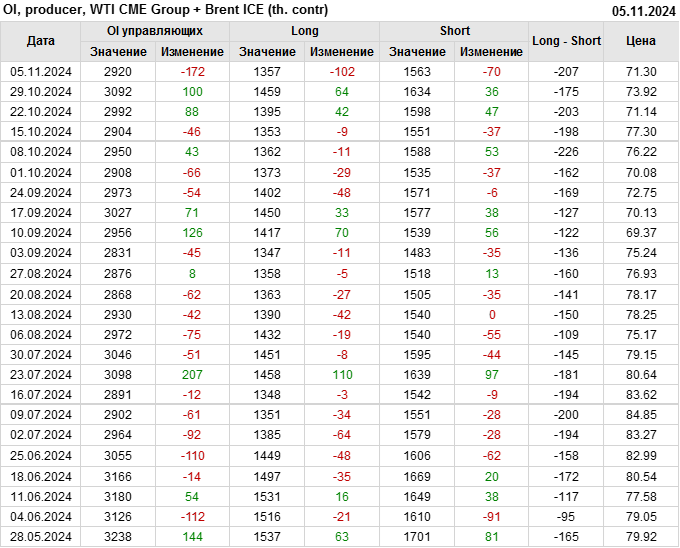680x548 pixels.
Task: Click the date cell 23.07.2024
Action: click(x=40, y=374)
